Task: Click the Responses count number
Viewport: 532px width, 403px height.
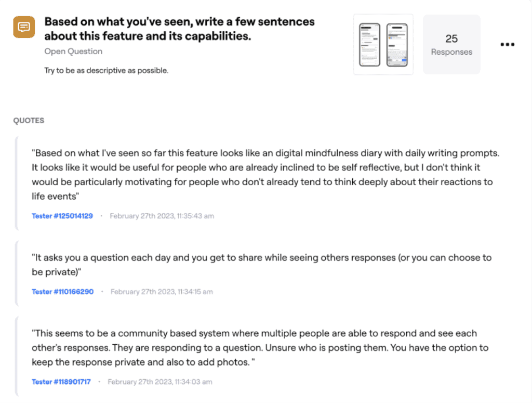Action: coord(451,38)
